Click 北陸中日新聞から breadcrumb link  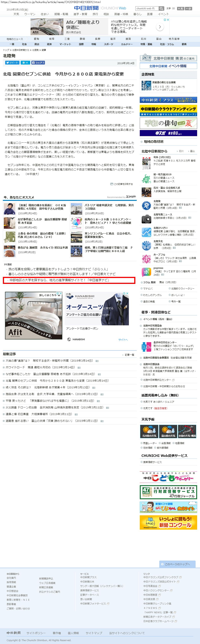(x=20, y=50)
